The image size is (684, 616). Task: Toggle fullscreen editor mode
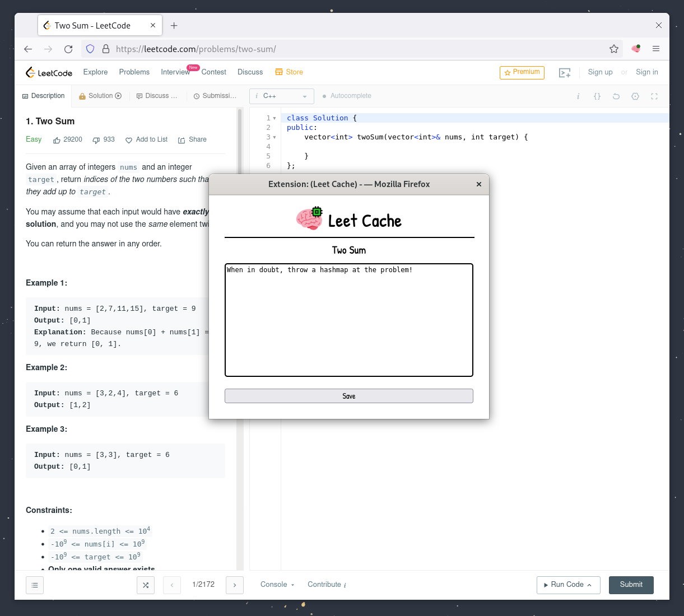click(654, 96)
